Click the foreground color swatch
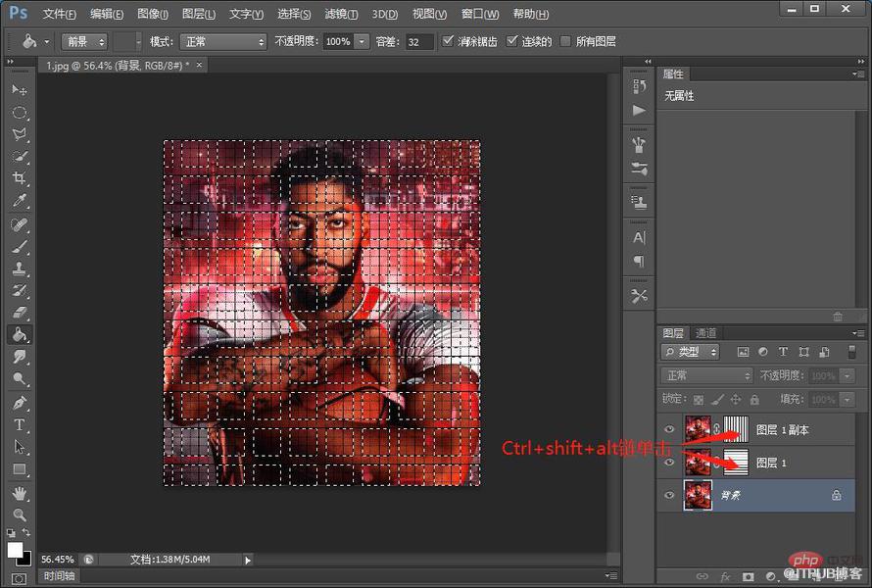The image size is (872, 588). 15,550
